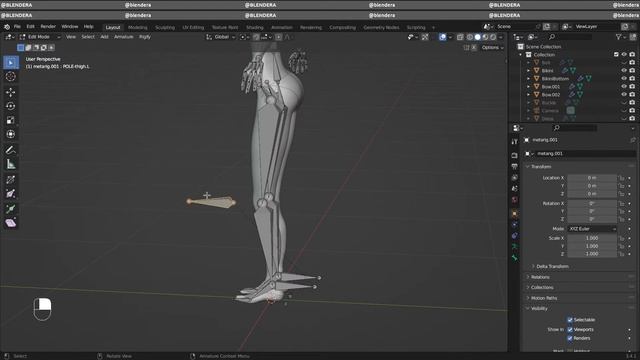The width and height of the screenshot is (640, 360).
Task: Toggle Bow.001 object visibility eye
Action: (624, 87)
